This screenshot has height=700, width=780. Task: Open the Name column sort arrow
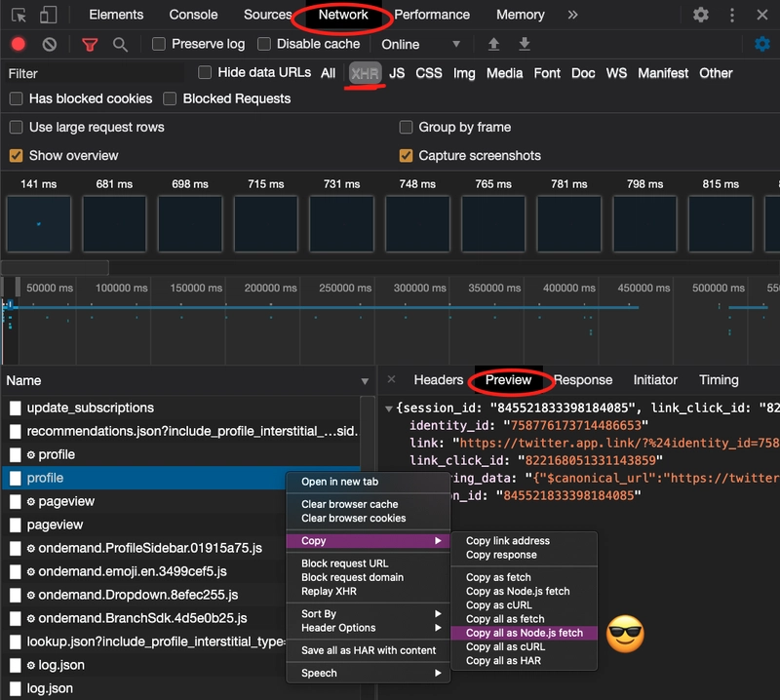[x=365, y=381]
